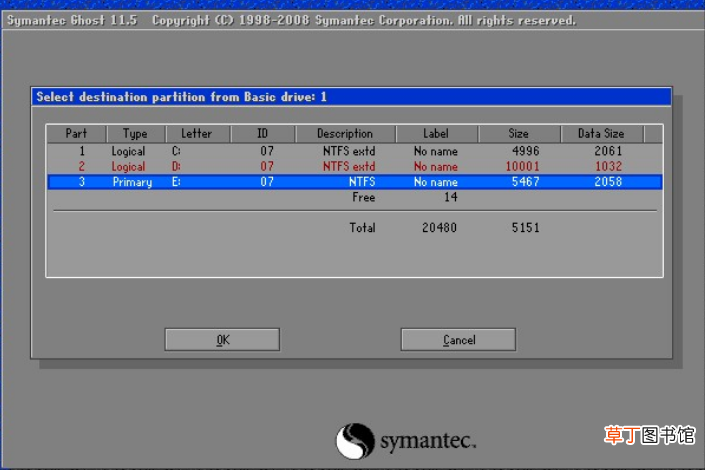Click size value 5467 of partition 3
Image resolution: width=705 pixels, height=470 pixels.
[x=526, y=182]
